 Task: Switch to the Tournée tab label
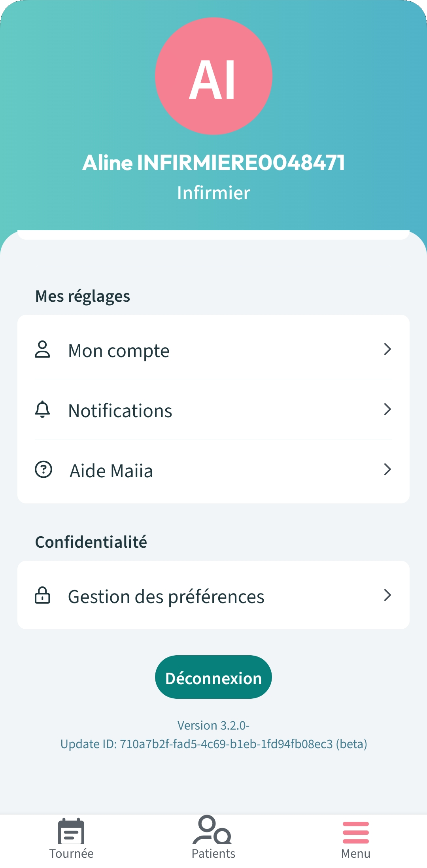[x=71, y=854]
